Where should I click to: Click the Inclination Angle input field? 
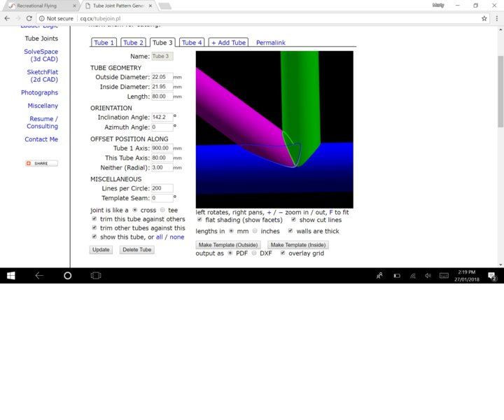(162, 117)
